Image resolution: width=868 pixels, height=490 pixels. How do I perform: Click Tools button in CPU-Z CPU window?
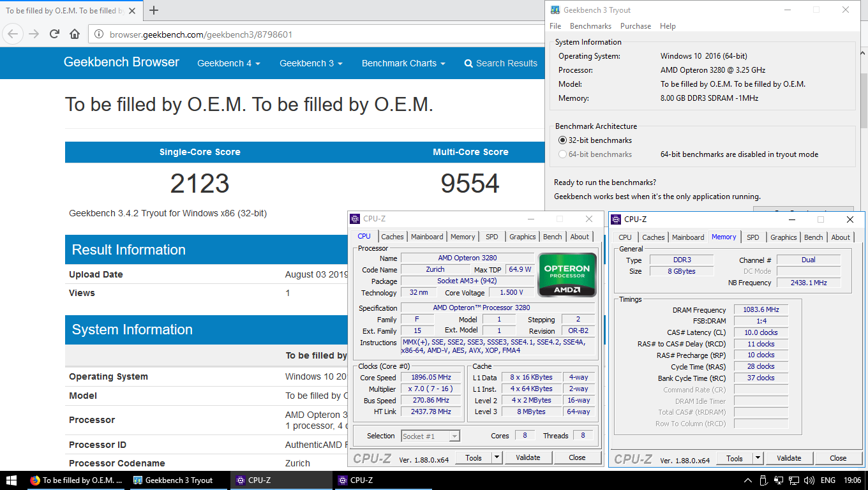[474, 457]
